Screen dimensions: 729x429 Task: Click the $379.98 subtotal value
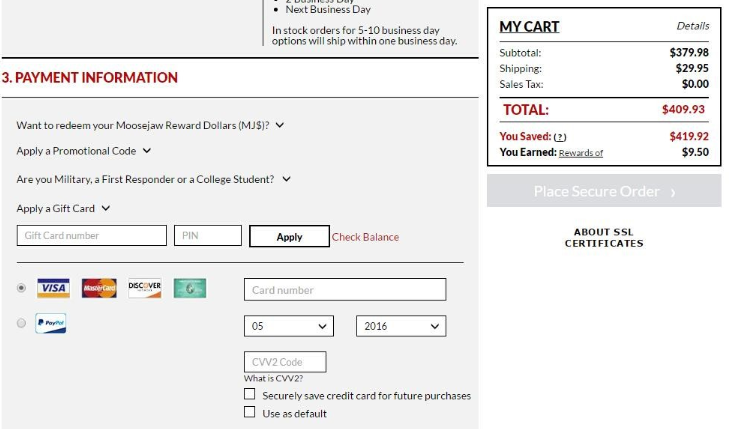tap(689, 53)
